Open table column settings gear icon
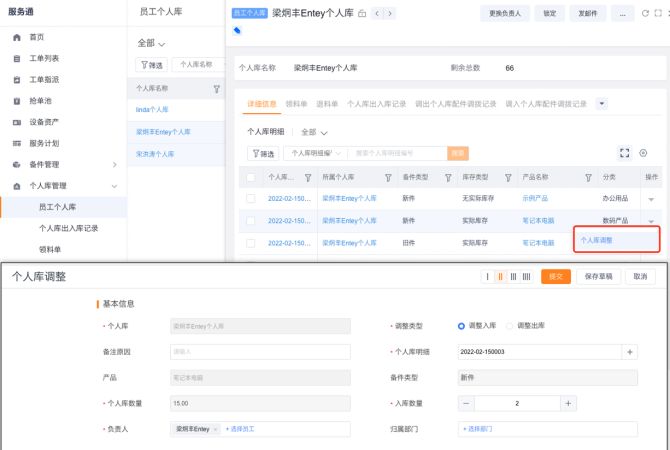Image resolution: width=670 pixels, height=450 pixels. coord(643,153)
